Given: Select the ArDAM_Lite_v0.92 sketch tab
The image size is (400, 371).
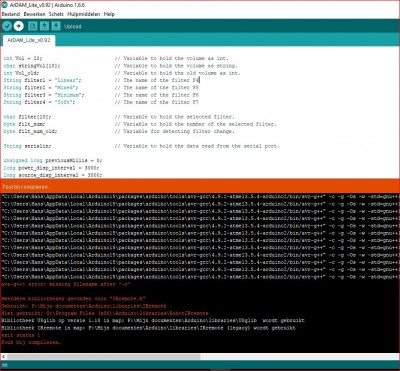Looking at the screenshot, I should 29,40.
